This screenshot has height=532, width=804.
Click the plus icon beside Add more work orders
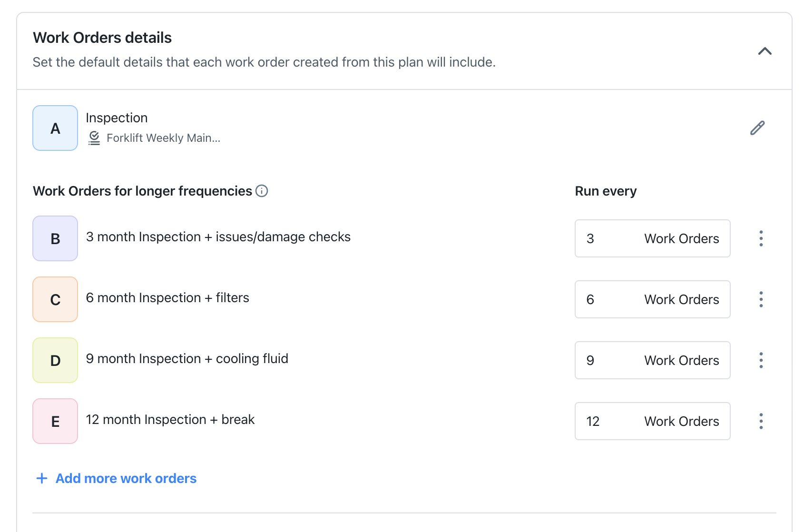click(42, 478)
